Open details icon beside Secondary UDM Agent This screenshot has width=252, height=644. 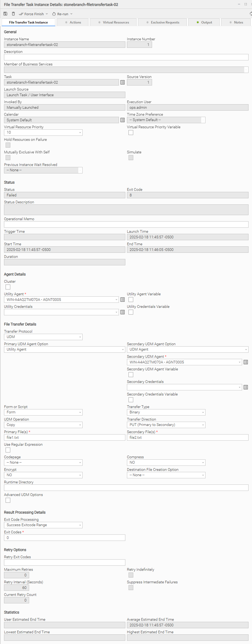click(x=246, y=362)
